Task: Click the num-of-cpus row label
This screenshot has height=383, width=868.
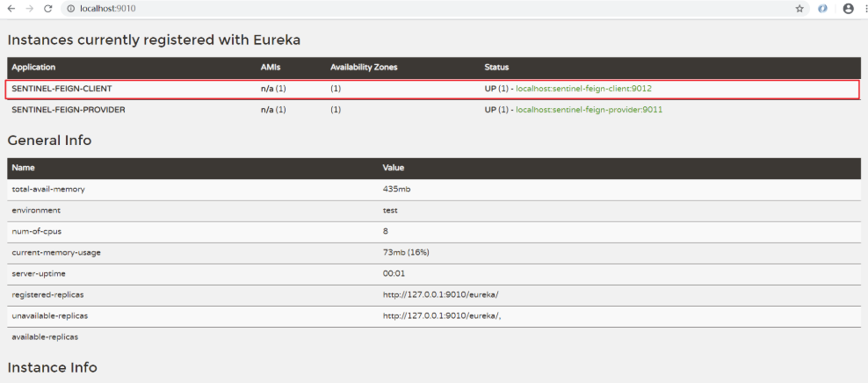Action: point(37,231)
